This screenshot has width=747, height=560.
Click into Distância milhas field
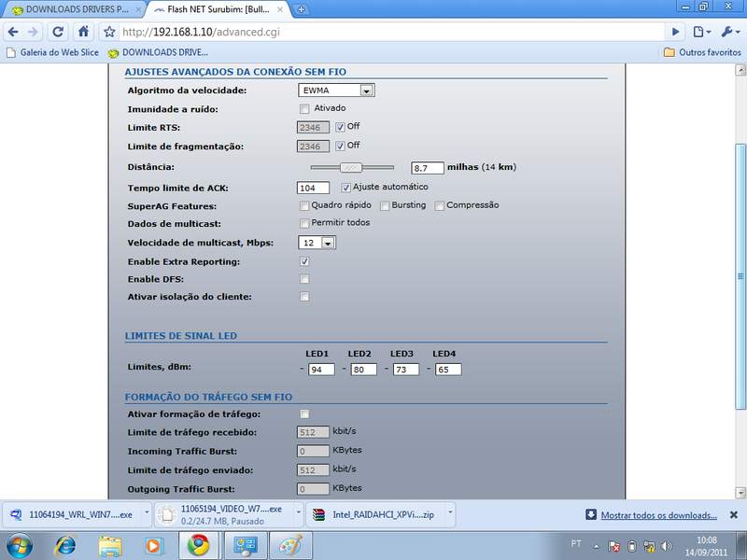click(428, 168)
